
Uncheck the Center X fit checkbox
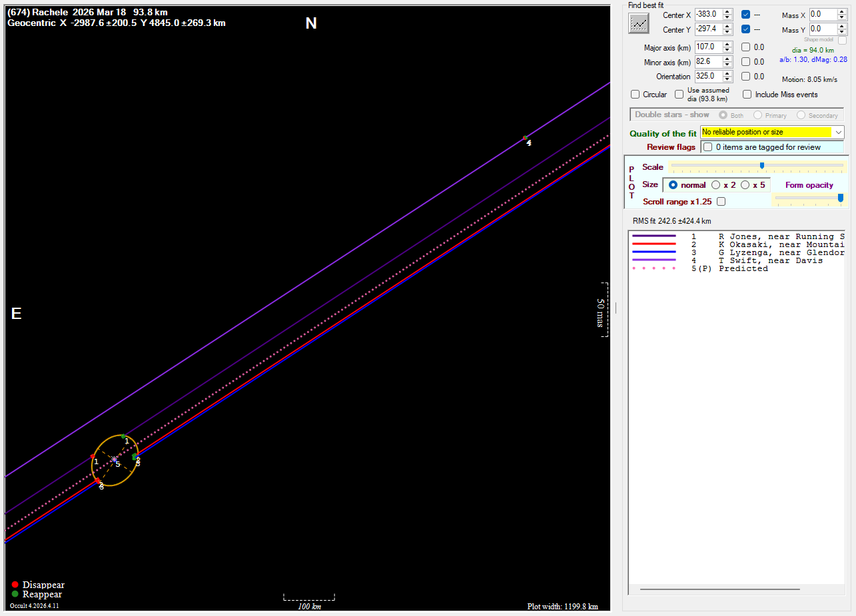pyautogui.click(x=746, y=14)
